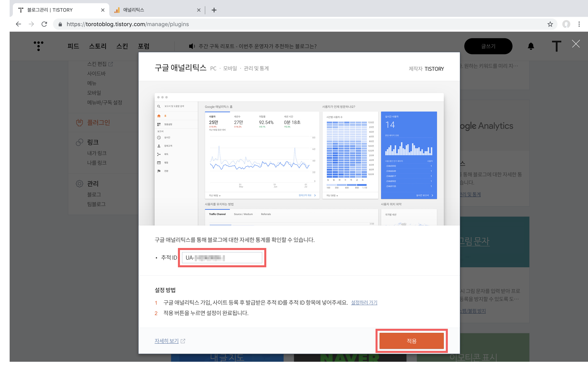
Task: Click the external-link icon beside 스킨 편집
Action: pos(111,64)
